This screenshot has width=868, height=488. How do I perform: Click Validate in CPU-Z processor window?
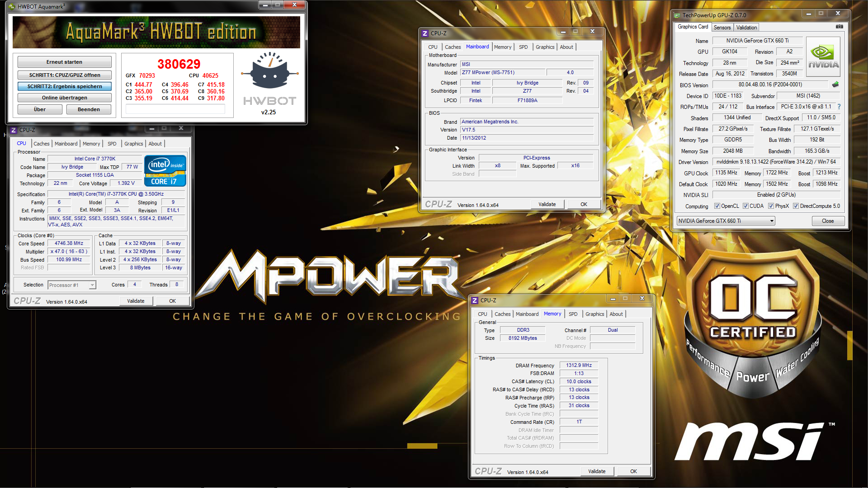[136, 301]
